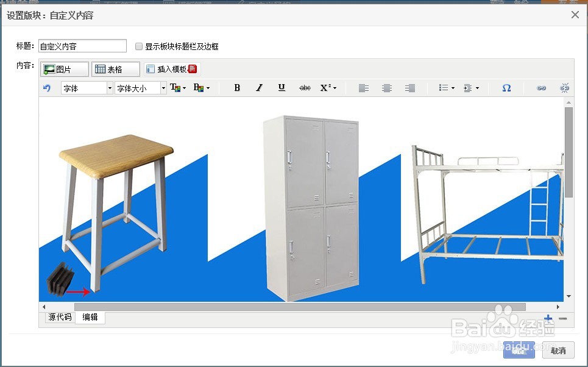Remove the hyperlink (unlink icon)
This screenshot has height=367, width=588.
[x=564, y=88]
